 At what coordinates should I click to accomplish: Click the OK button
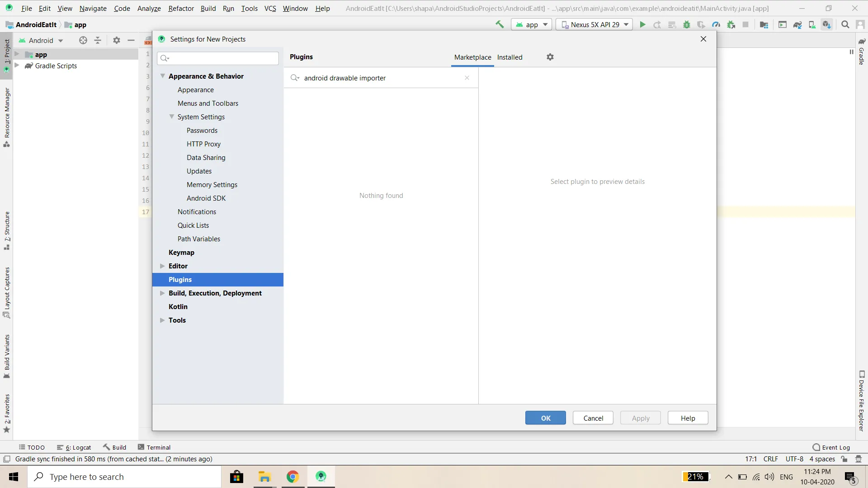[x=545, y=418]
